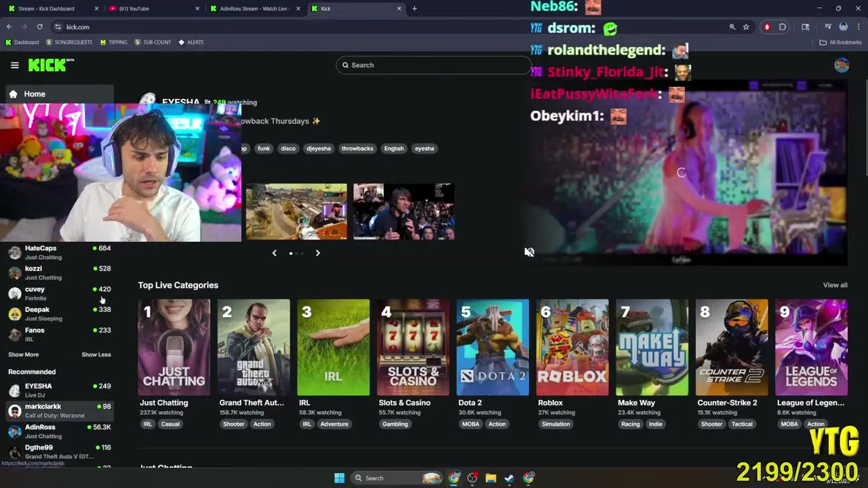Click the Gambling tag under Slots & Casino
Image resolution: width=868 pixels, height=488 pixels.
pos(395,424)
